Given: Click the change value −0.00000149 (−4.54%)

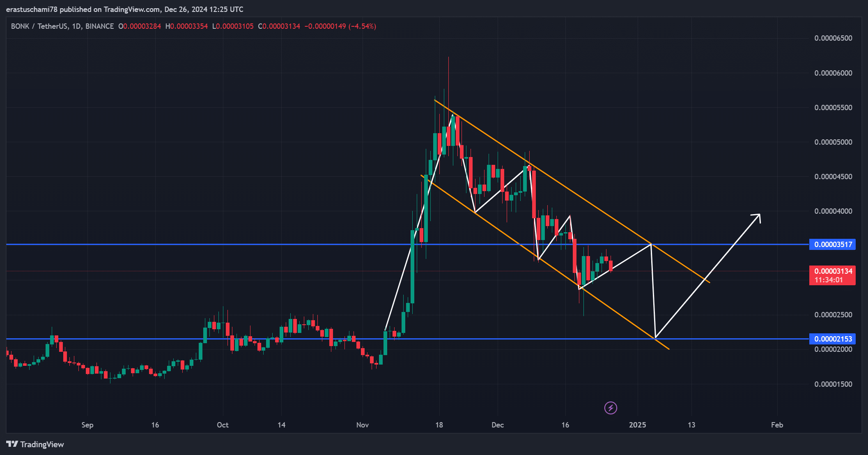Looking at the screenshot, I should pos(340,26).
